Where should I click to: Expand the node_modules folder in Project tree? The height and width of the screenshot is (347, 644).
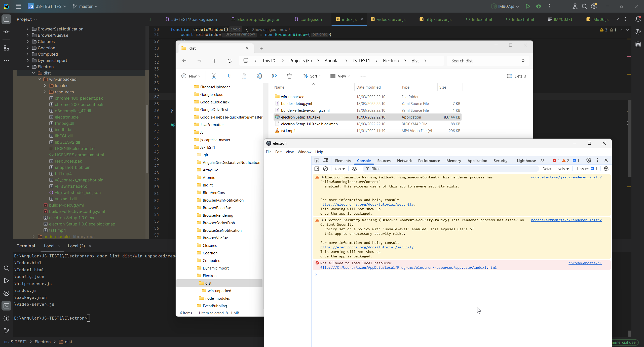point(33,237)
